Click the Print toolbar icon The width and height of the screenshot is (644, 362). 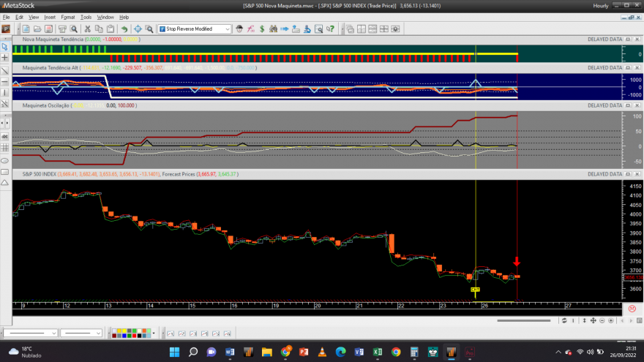coord(62,29)
